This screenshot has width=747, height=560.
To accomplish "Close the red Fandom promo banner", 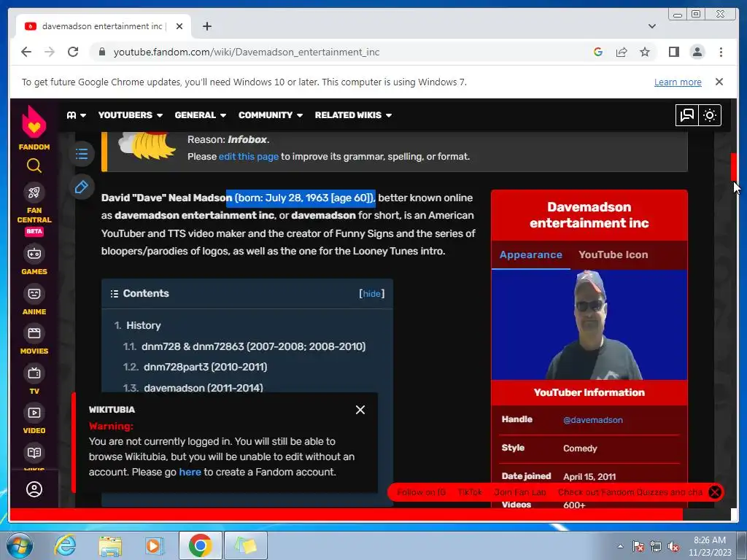I will tap(715, 492).
